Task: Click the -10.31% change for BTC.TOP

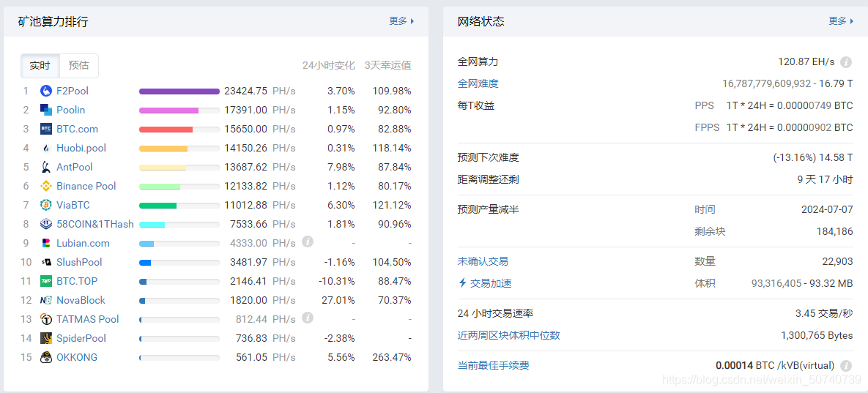Action: click(336, 281)
